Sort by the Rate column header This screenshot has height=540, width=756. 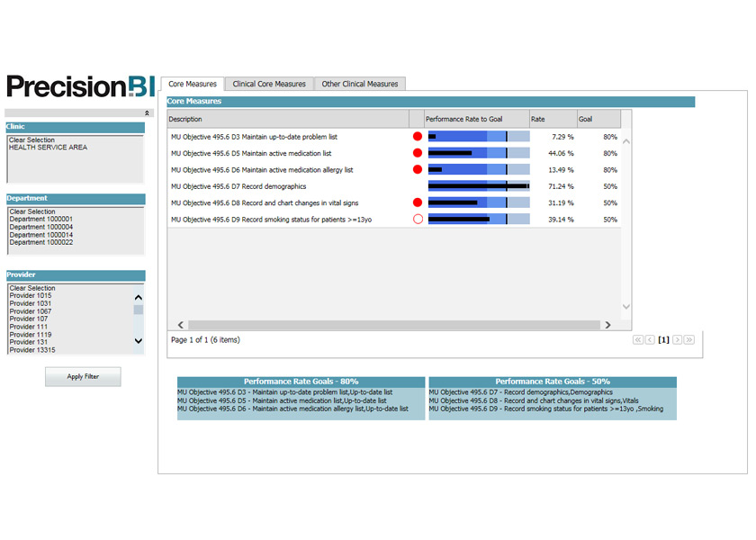click(x=552, y=119)
